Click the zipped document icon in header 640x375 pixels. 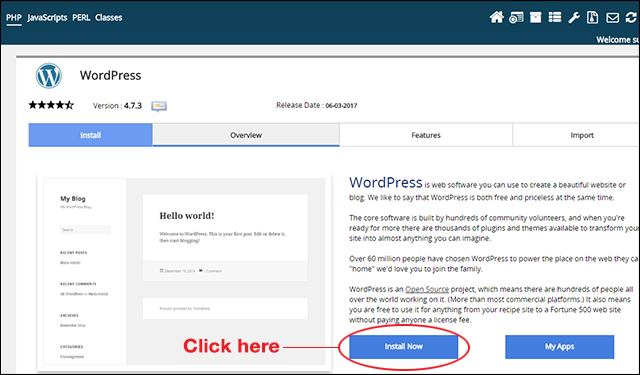point(593,18)
